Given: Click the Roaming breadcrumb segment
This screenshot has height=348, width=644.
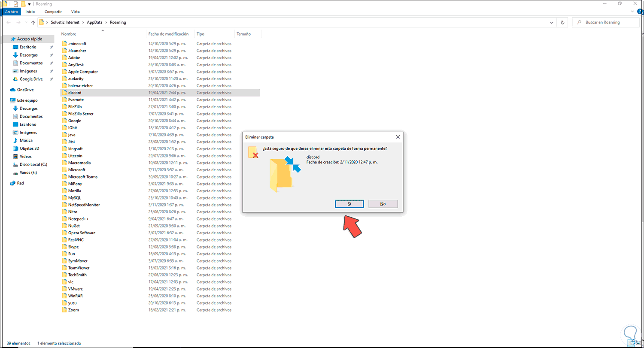Looking at the screenshot, I should coord(118,22).
